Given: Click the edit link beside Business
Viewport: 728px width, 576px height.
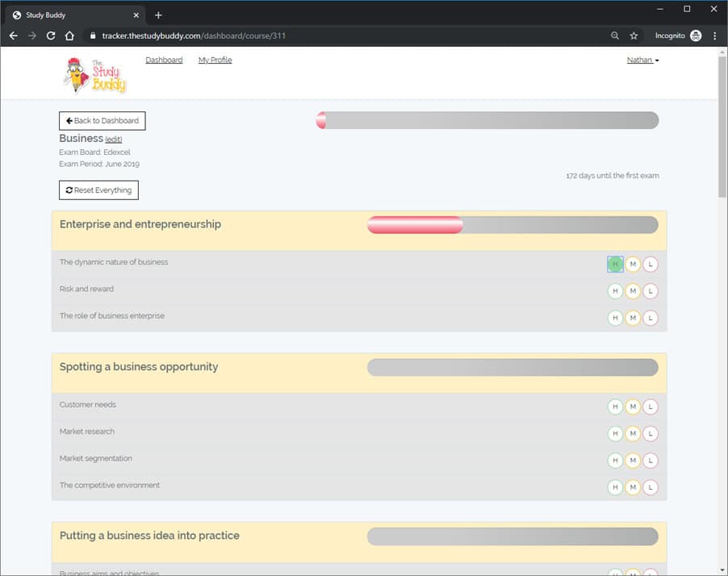Looking at the screenshot, I should 114,140.
